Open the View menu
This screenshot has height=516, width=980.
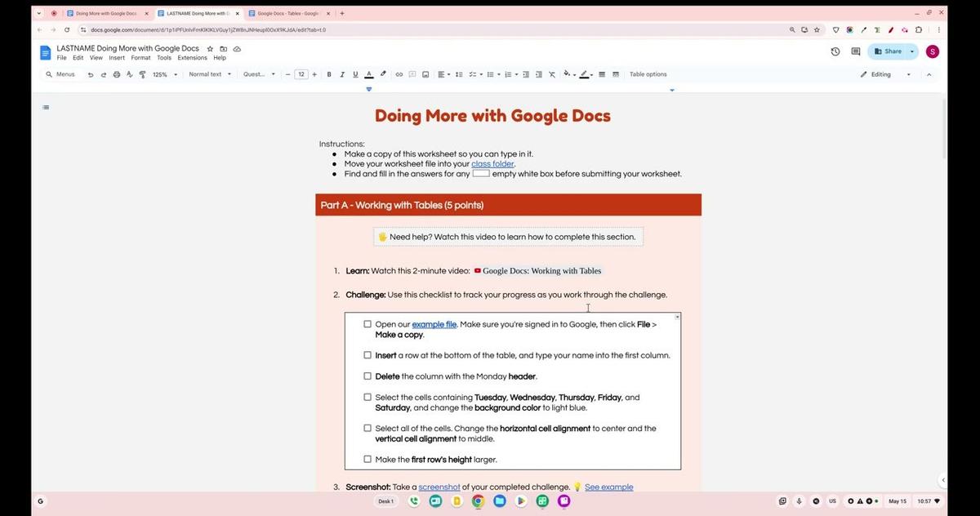click(96, 58)
